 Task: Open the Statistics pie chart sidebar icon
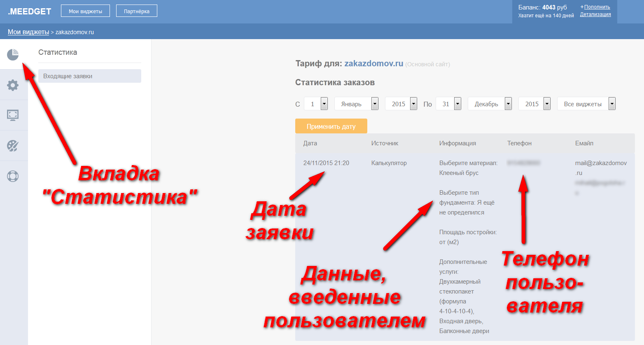[13, 54]
